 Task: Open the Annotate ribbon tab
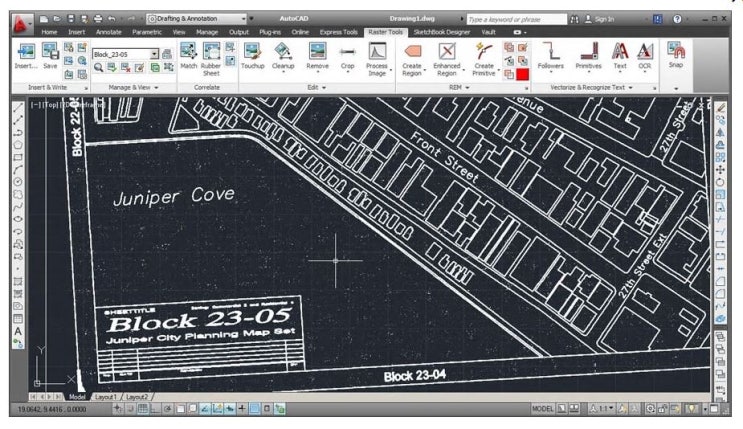(x=109, y=32)
